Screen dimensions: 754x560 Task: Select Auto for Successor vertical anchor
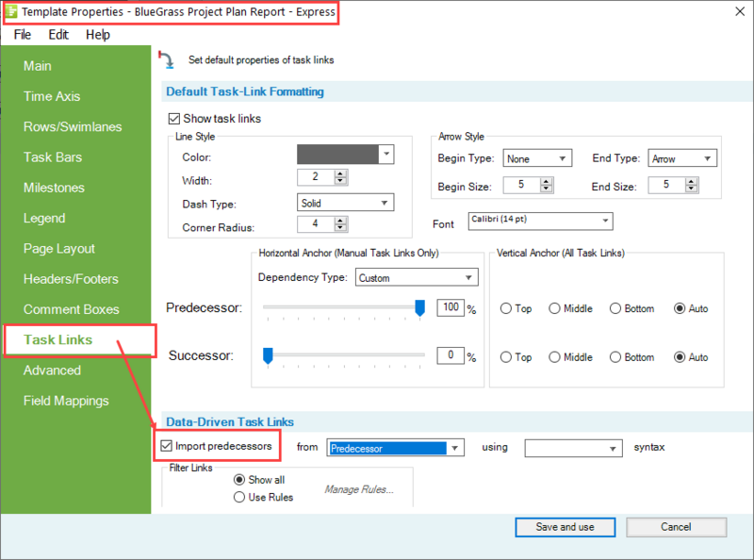click(x=679, y=357)
